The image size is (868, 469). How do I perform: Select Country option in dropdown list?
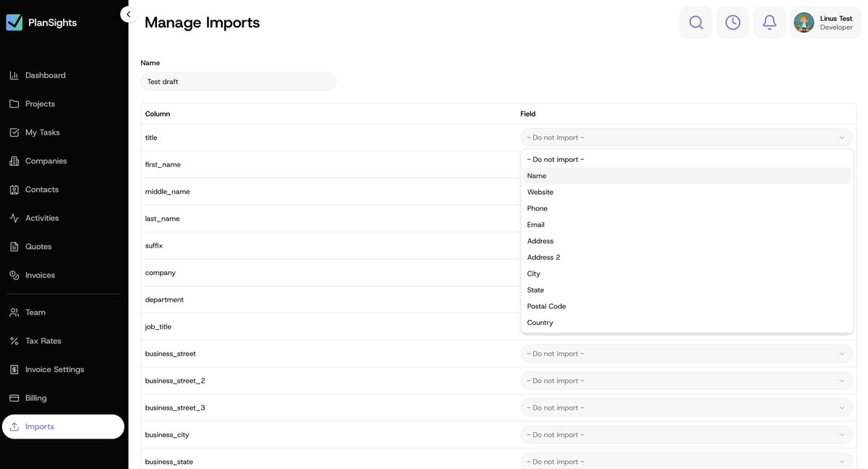[686, 323]
